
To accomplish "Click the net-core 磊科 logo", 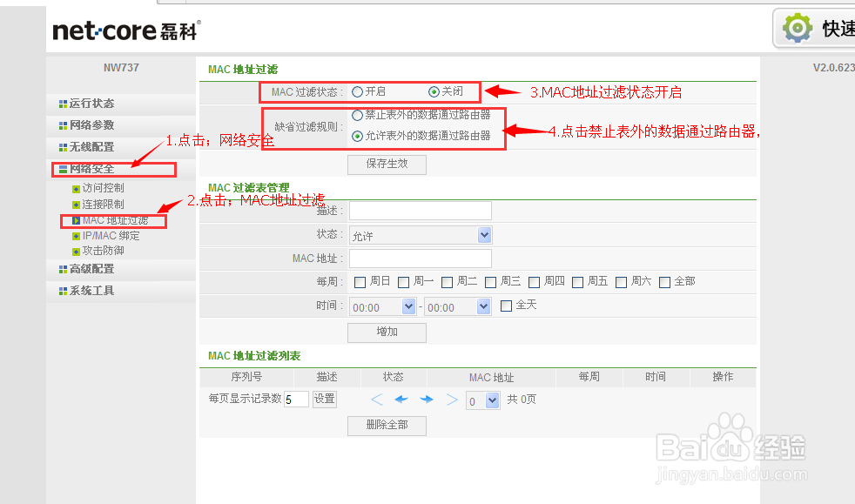I will 125,30.
